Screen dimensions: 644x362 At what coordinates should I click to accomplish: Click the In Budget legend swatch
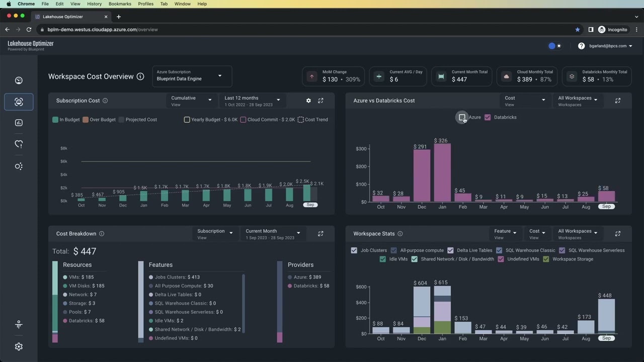(55, 120)
